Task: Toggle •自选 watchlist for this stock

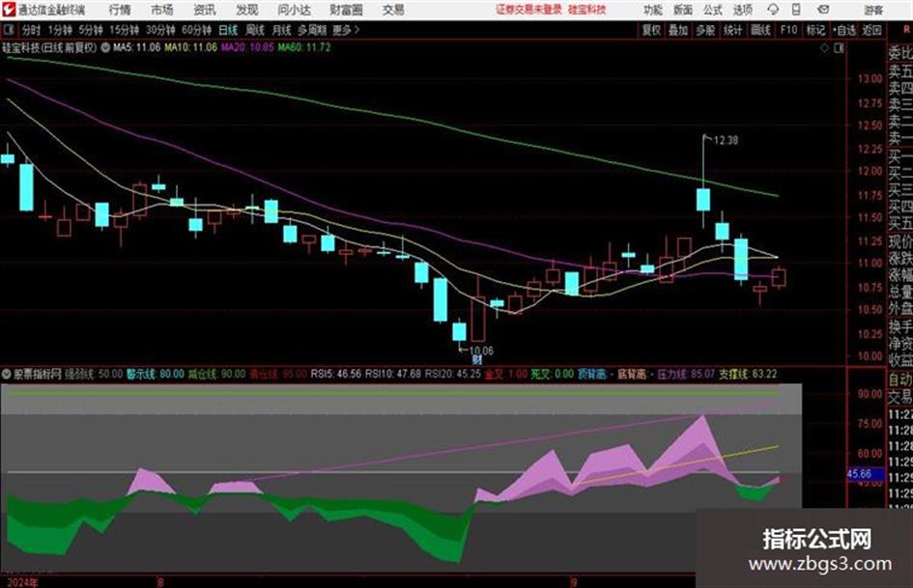Action: point(843,30)
